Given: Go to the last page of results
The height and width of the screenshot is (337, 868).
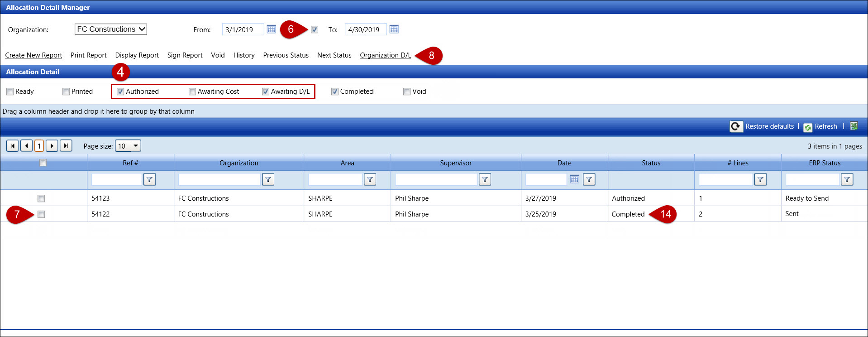Looking at the screenshot, I should pyautogui.click(x=66, y=146).
